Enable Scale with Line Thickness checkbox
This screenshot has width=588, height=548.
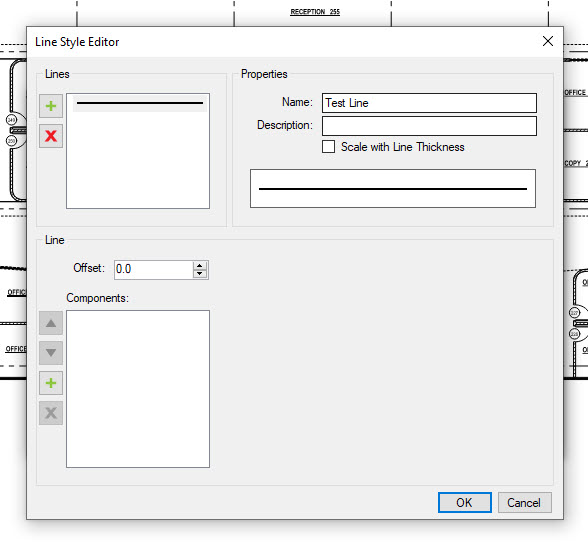(x=328, y=146)
